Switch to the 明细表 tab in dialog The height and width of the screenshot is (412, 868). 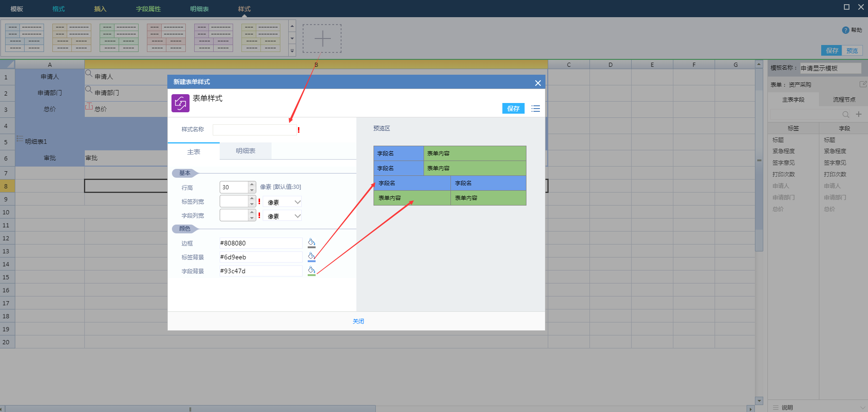pos(246,151)
